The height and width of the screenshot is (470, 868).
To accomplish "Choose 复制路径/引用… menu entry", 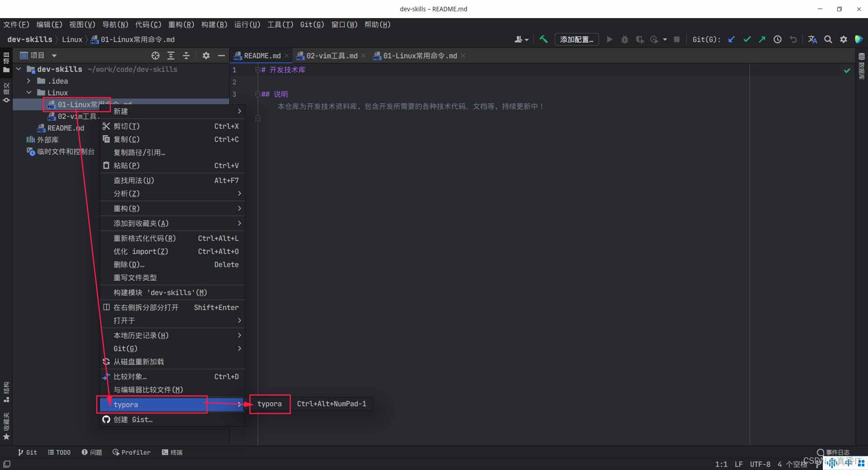I will click(x=173, y=152).
